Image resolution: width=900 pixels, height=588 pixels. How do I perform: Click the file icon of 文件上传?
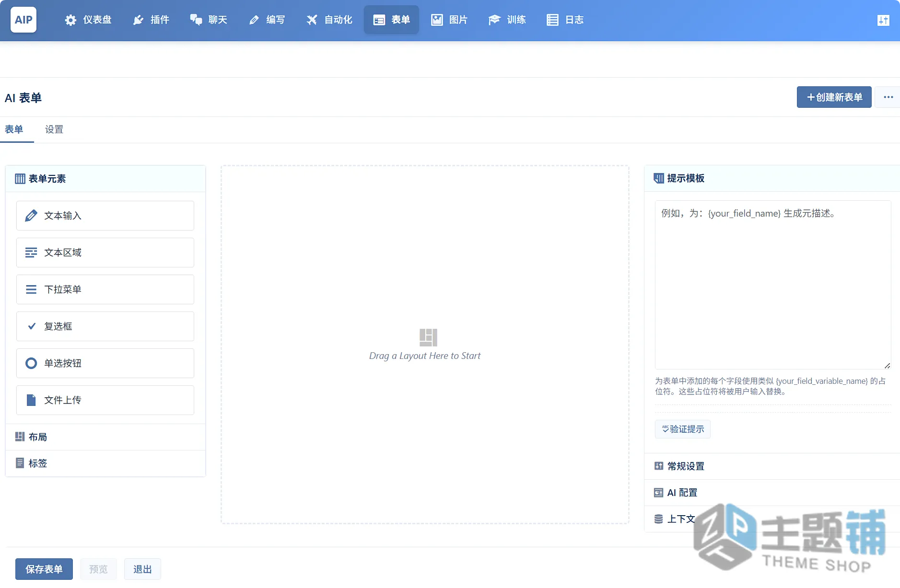coord(31,400)
